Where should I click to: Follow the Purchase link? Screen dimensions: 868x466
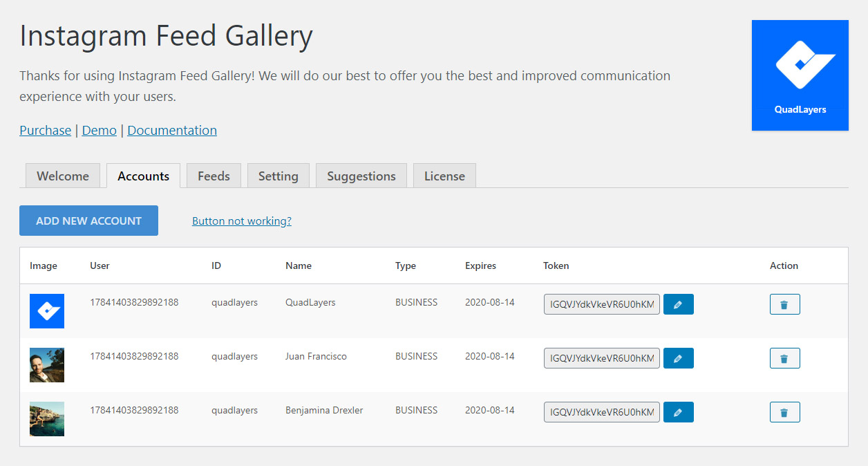pos(45,131)
